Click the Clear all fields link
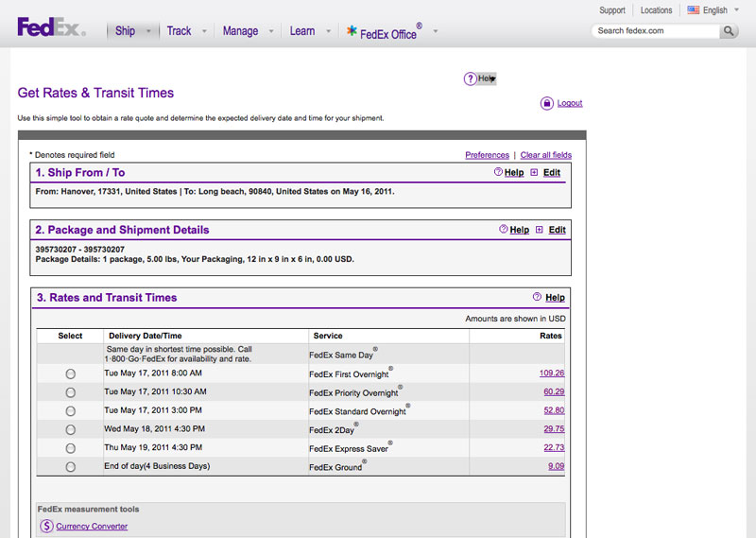This screenshot has height=538, width=756. pyautogui.click(x=546, y=155)
